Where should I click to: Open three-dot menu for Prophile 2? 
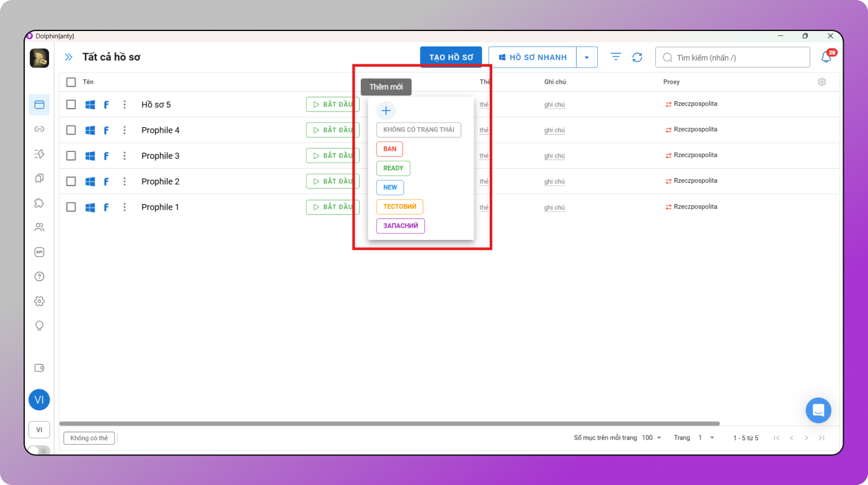pos(125,182)
